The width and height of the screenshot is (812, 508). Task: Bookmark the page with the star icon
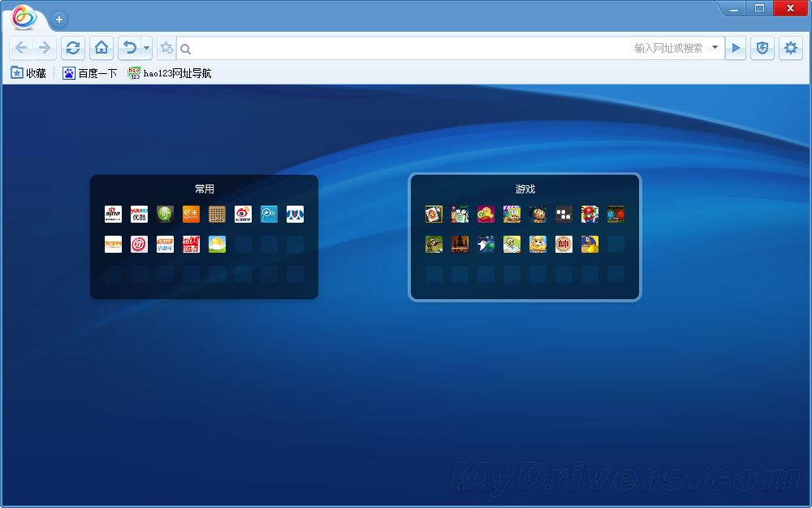click(166, 48)
